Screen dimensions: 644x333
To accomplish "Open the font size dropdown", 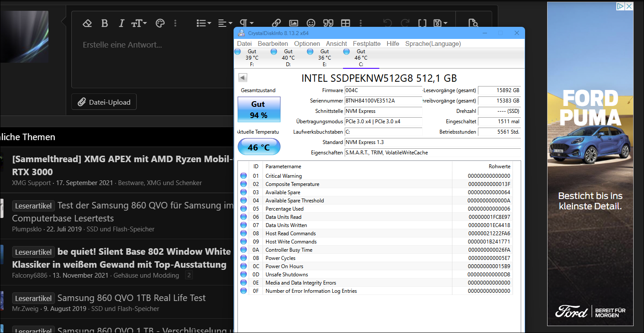I will (x=139, y=23).
